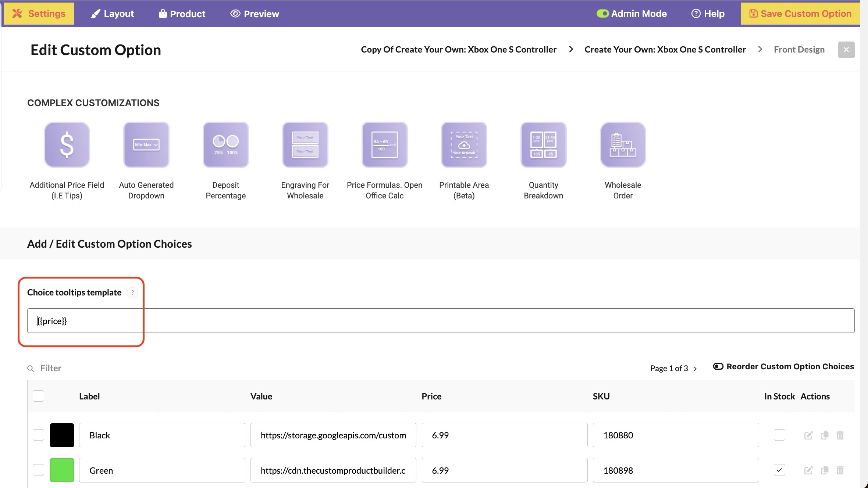Click the SKU field 180898

tap(676, 470)
